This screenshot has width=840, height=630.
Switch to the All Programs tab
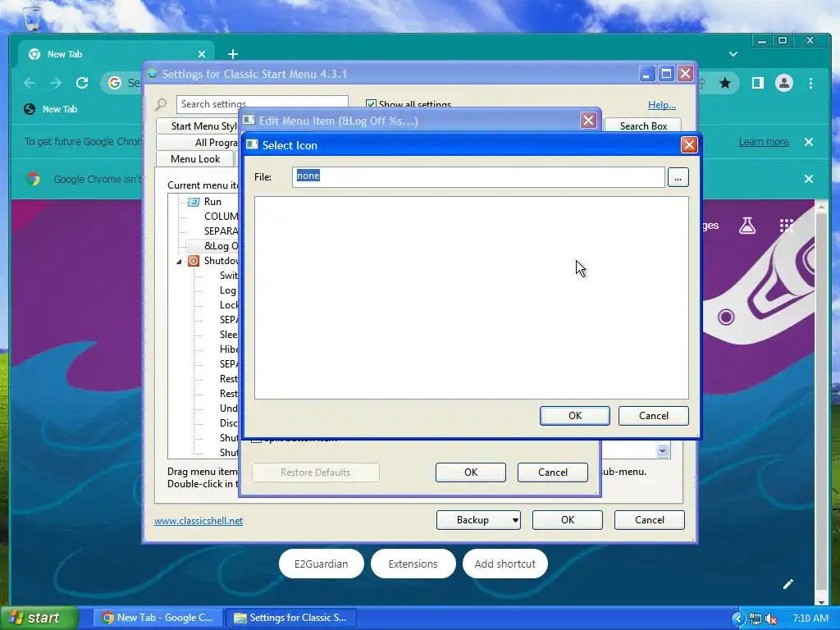pos(199,143)
